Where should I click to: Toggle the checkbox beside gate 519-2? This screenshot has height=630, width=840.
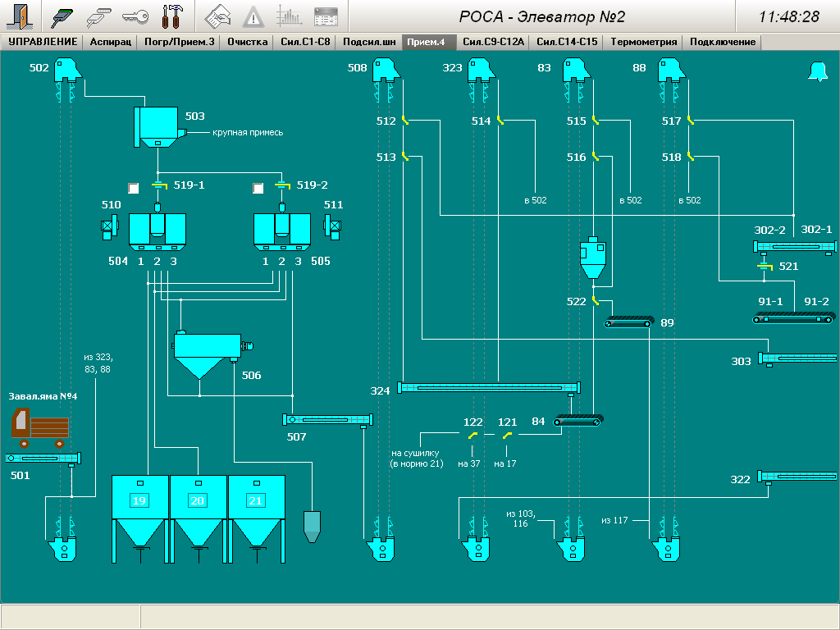(x=258, y=188)
